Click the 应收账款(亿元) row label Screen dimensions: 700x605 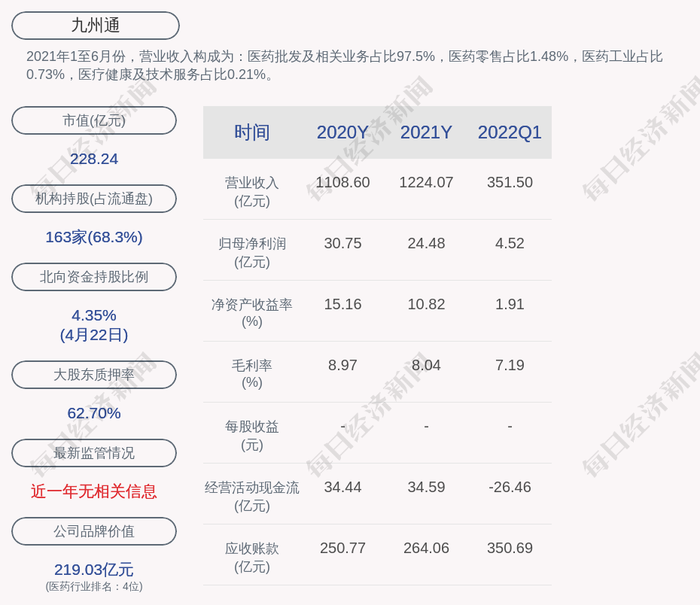click(x=252, y=558)
